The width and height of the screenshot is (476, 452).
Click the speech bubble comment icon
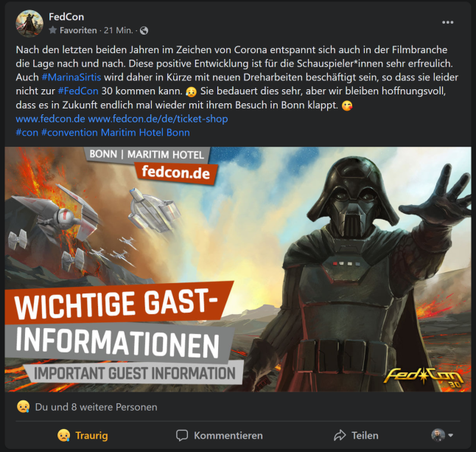182,435
